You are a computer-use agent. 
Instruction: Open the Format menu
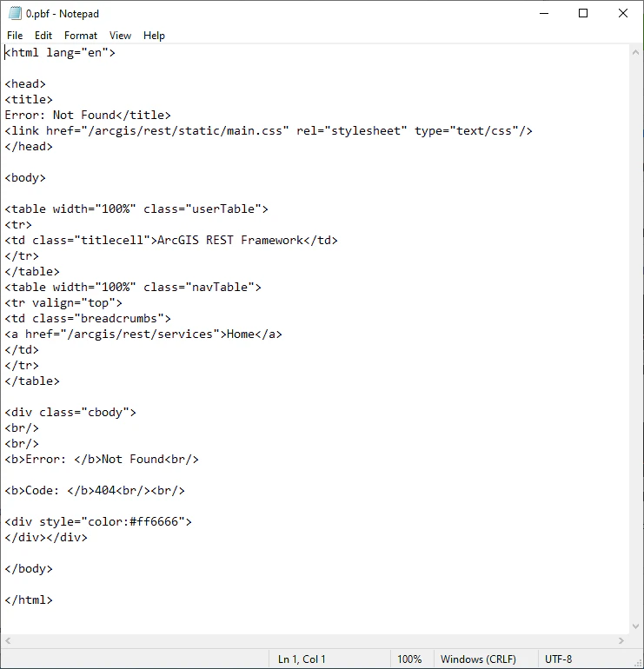81,36
